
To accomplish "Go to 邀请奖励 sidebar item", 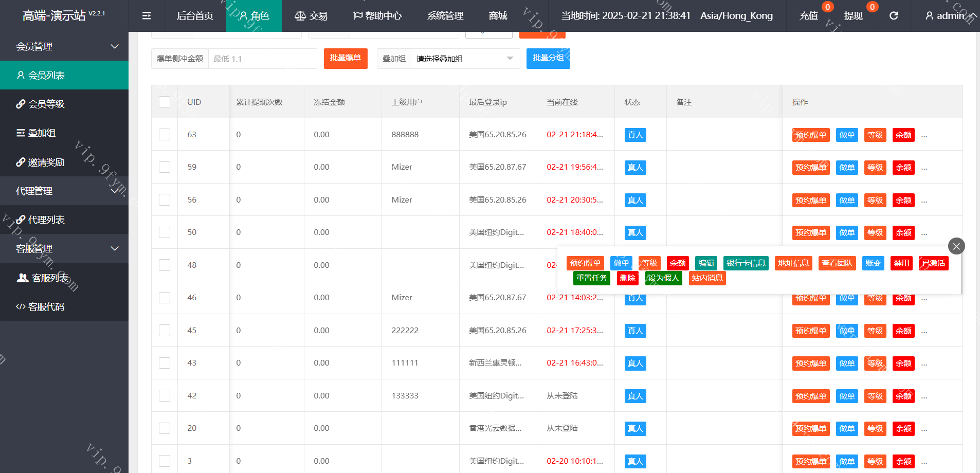I will 46,162.
